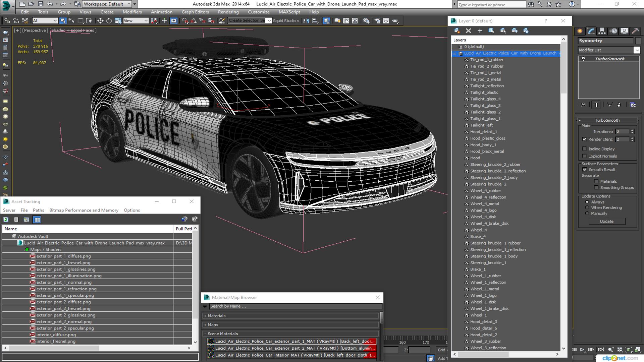Click Add Selected Objects plus icon
Viewport: 644px width, 362px height.
click(x=480, y=31)
